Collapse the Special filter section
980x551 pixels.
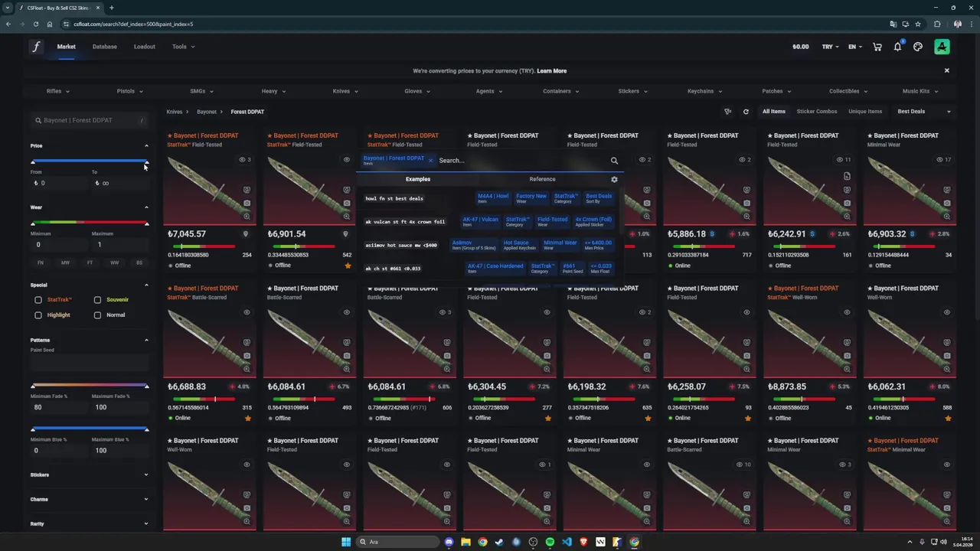point(146,285)
